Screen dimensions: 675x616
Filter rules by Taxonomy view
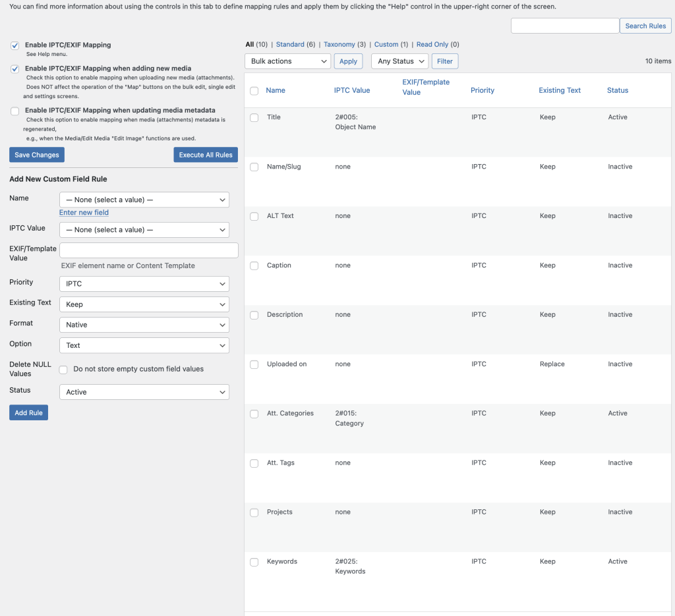point(339,44)
